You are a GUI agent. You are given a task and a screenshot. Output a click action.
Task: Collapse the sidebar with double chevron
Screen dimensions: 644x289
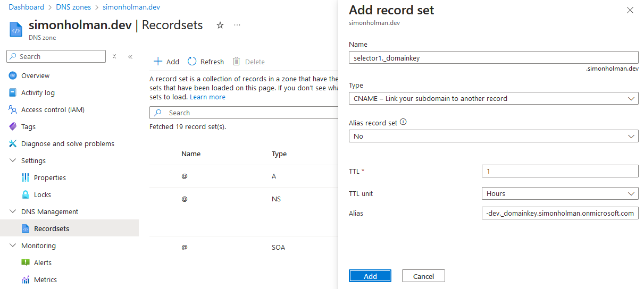point(130,56)
